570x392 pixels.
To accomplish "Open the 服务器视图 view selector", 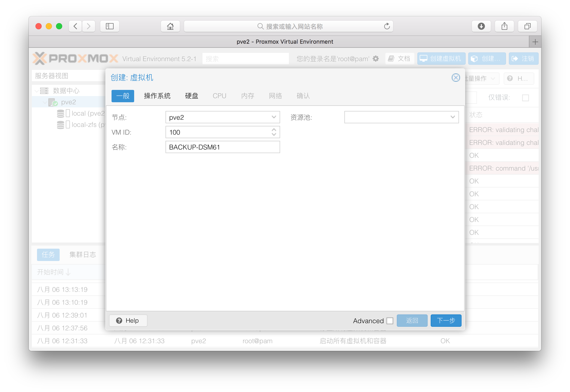I will [x=68, y=76].
